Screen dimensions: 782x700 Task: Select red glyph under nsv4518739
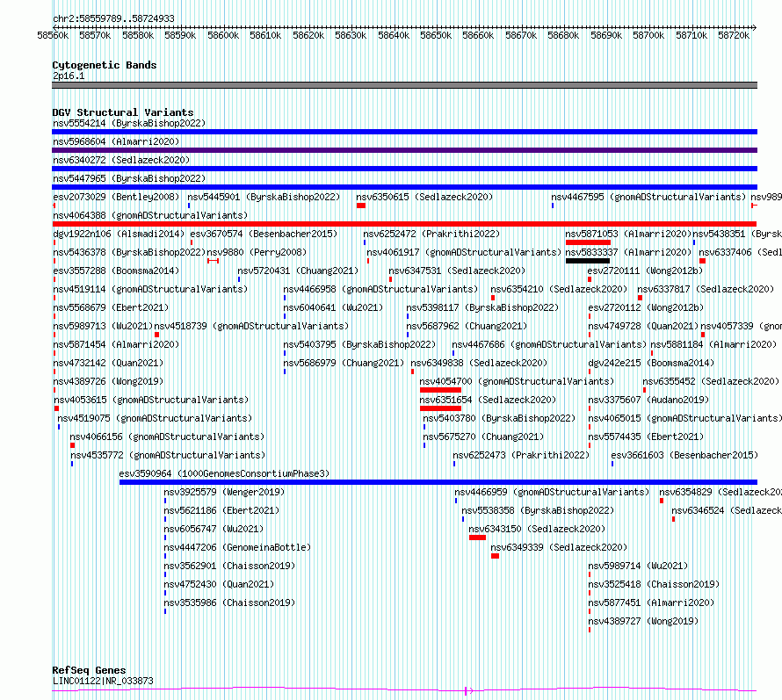[156, 335]
